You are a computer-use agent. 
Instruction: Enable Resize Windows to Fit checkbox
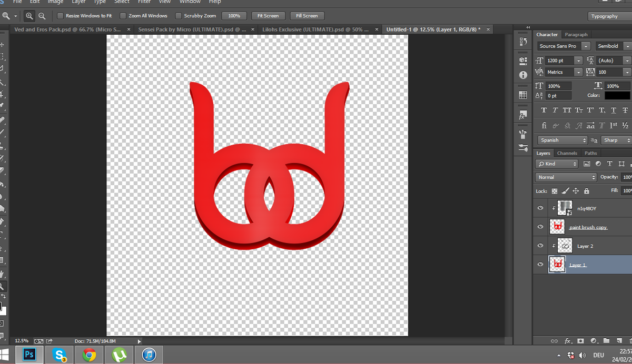[60, 16]
